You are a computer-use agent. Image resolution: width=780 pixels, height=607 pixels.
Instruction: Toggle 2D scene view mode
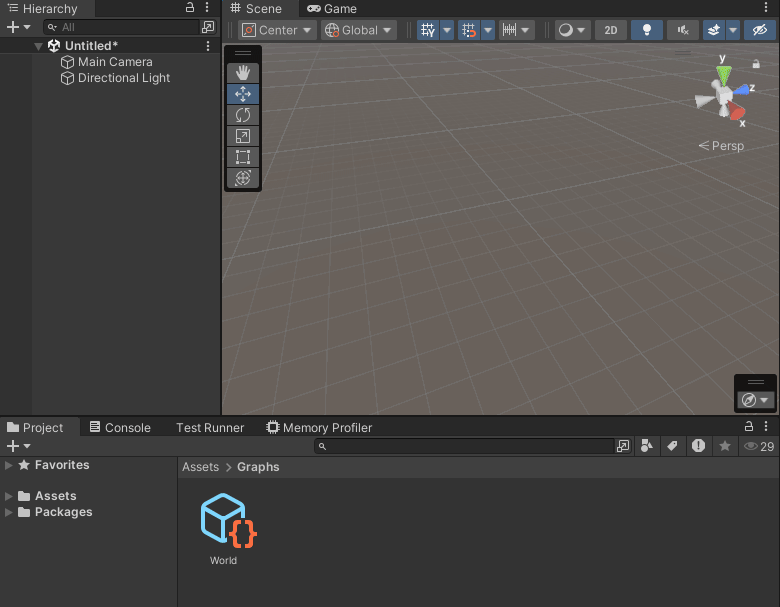(x=610, y=30)
